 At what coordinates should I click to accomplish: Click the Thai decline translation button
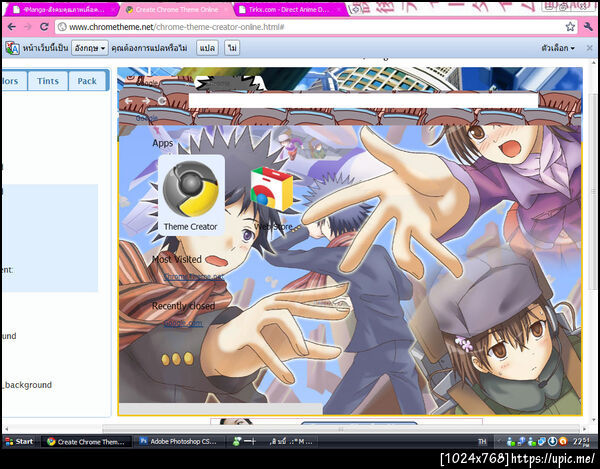(x=232, y=48)
